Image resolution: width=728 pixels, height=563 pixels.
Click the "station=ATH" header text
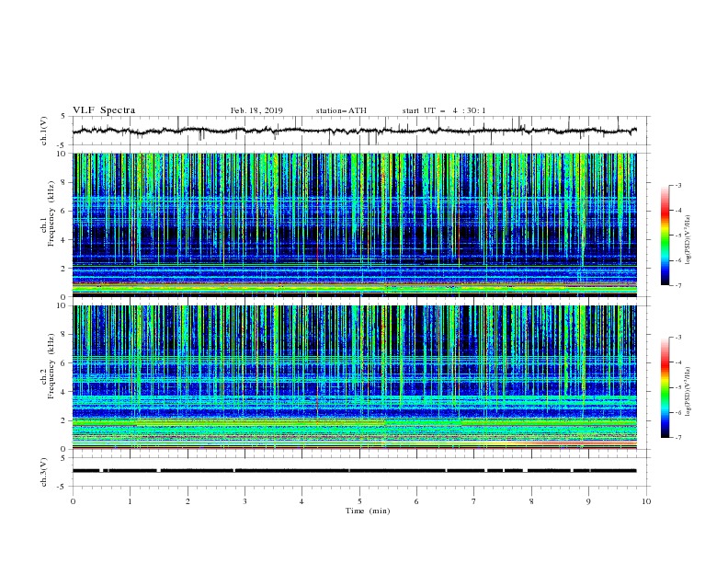pos(341,110)
